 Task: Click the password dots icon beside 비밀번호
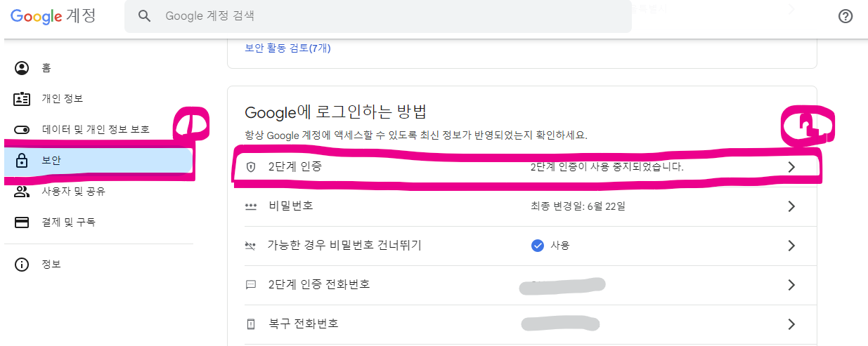(250, 206)
